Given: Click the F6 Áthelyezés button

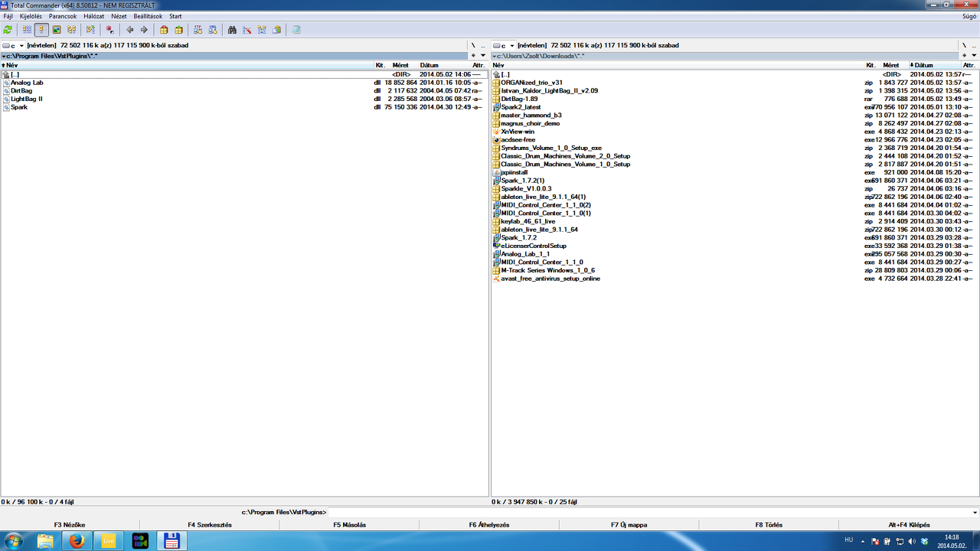Looking at the screenshot, I should click(489, 525).
